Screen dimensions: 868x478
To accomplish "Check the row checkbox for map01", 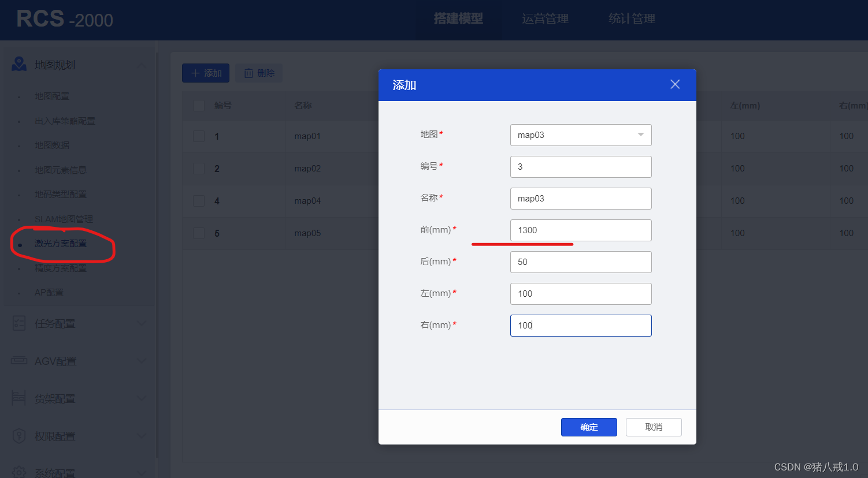I will point(199,136).
